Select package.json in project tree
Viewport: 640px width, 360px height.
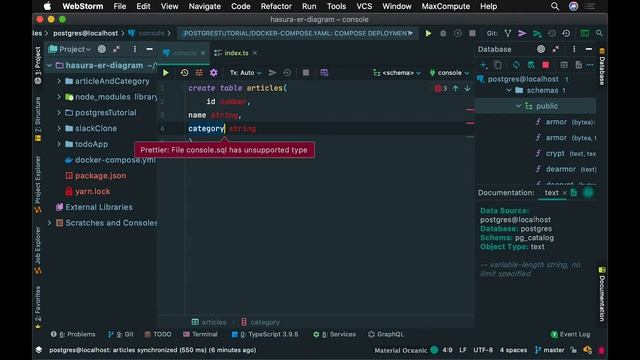[x=96, y=176]
